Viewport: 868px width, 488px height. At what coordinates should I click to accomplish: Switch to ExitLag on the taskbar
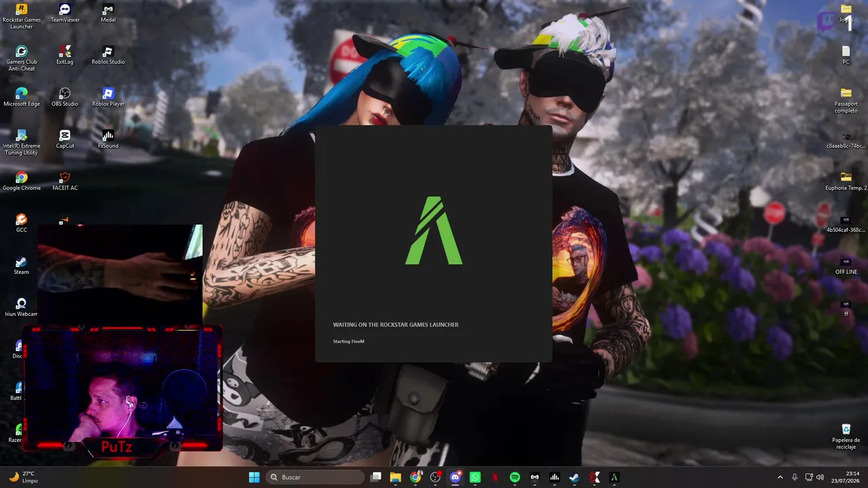594,477
